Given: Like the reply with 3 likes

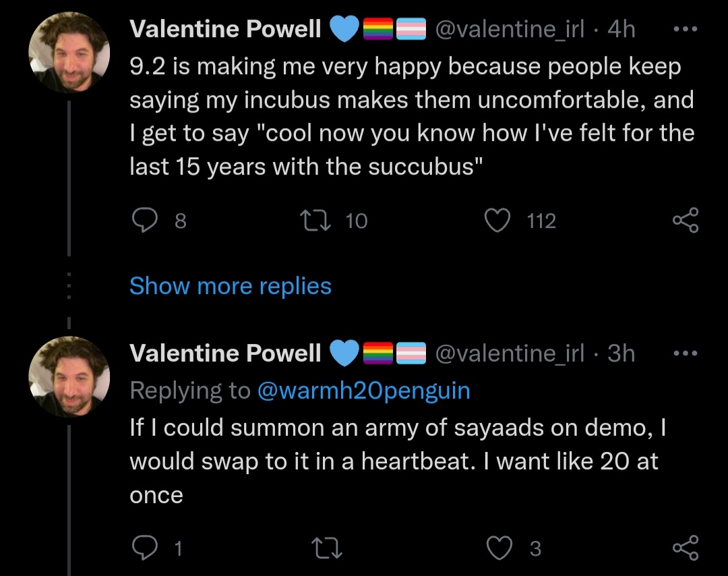Looking at the screenshot, I should tap(499, 548).
